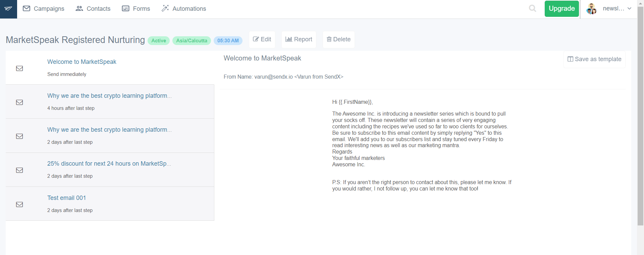Open the Forms menu
644x255 pixels.
pos(136,9)
